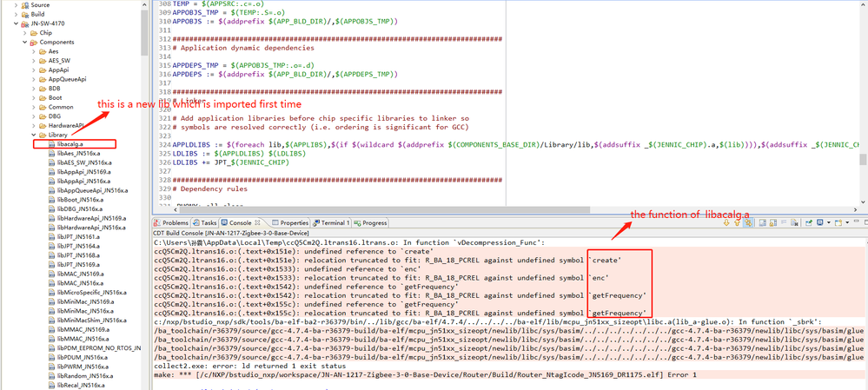Clear the CDT build console output
Image resolution: width=868 pixels, height=390 pixels.
(794, 222)
